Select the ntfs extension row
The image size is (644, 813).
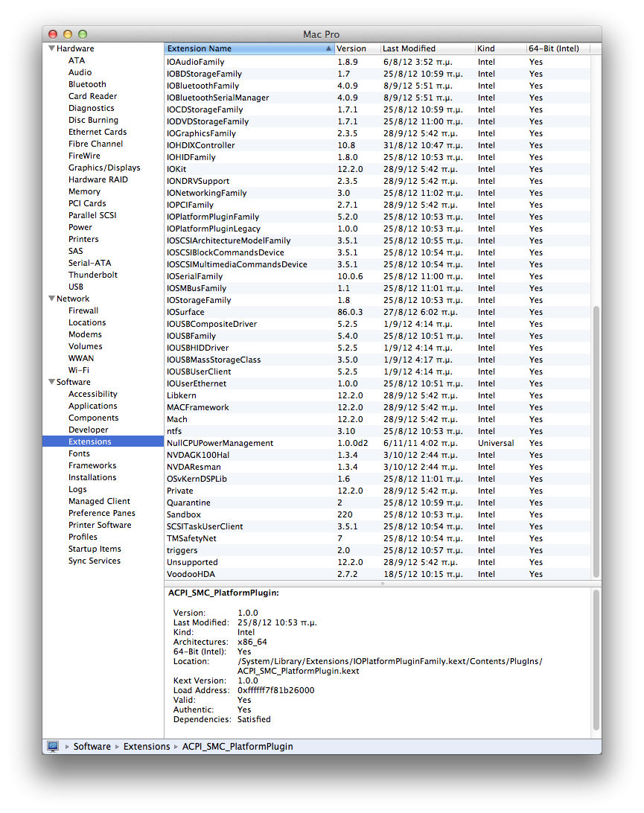click(x=377, y=431)
